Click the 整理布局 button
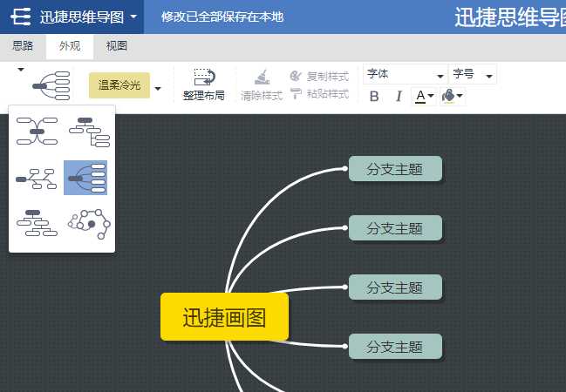Screen dimensions: 566x392 click(204, 84)
